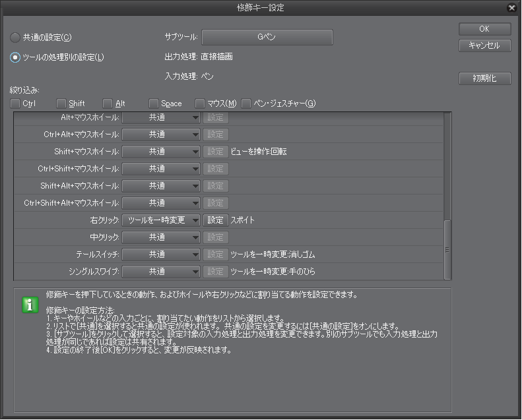522x420 pixels.
Task: Click the キャンセル button
Action: click(484, 45)
